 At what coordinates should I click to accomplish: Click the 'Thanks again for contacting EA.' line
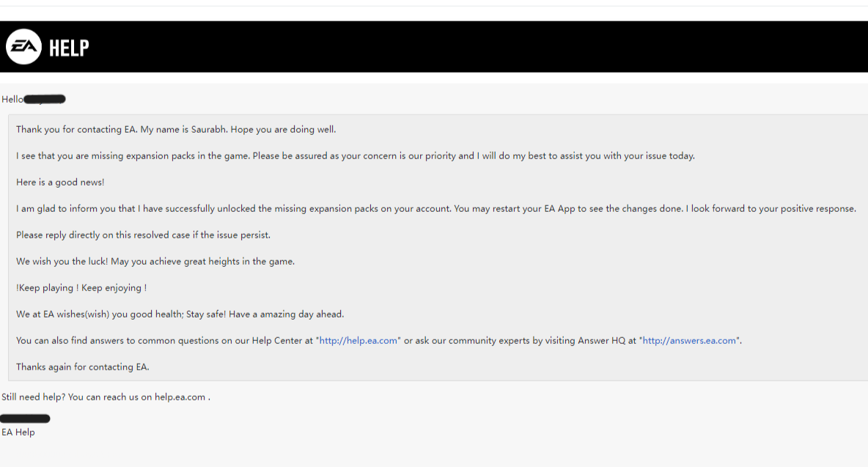(83, 367)
